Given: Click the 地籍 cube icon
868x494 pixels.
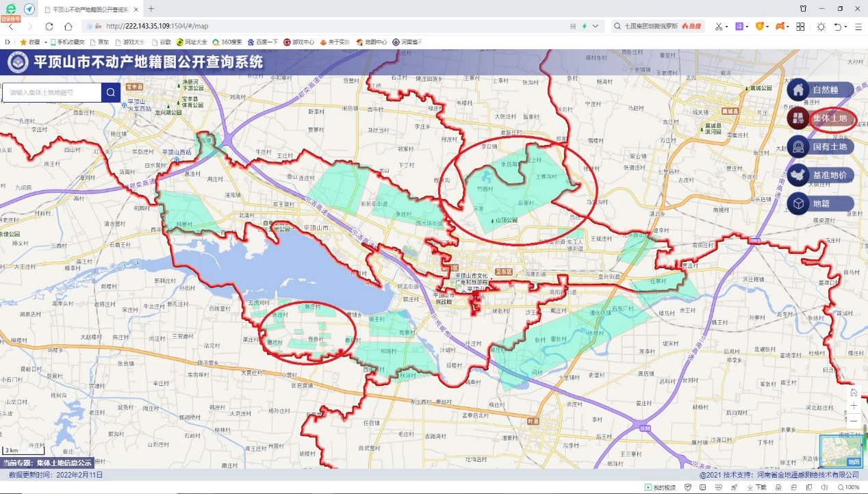Looking at the screenshot, I should pos(797,203).
